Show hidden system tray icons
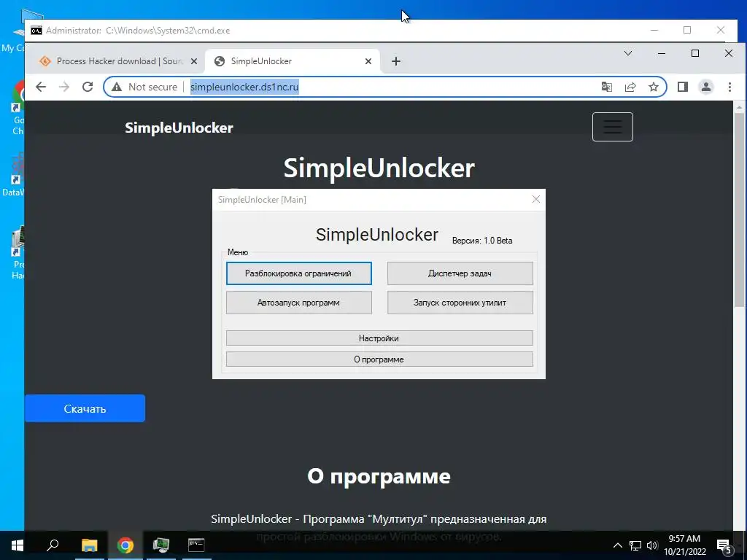Image resolution: width=747 pixels, height=560 pixels. point(617,545)
